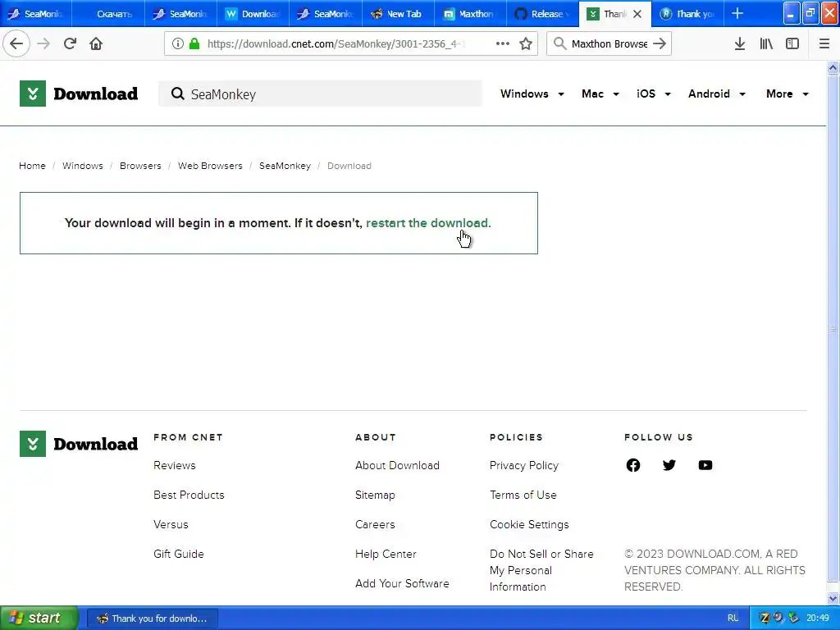Open About Download link
Screen dimensions: 840x630
tap(398, 465)
